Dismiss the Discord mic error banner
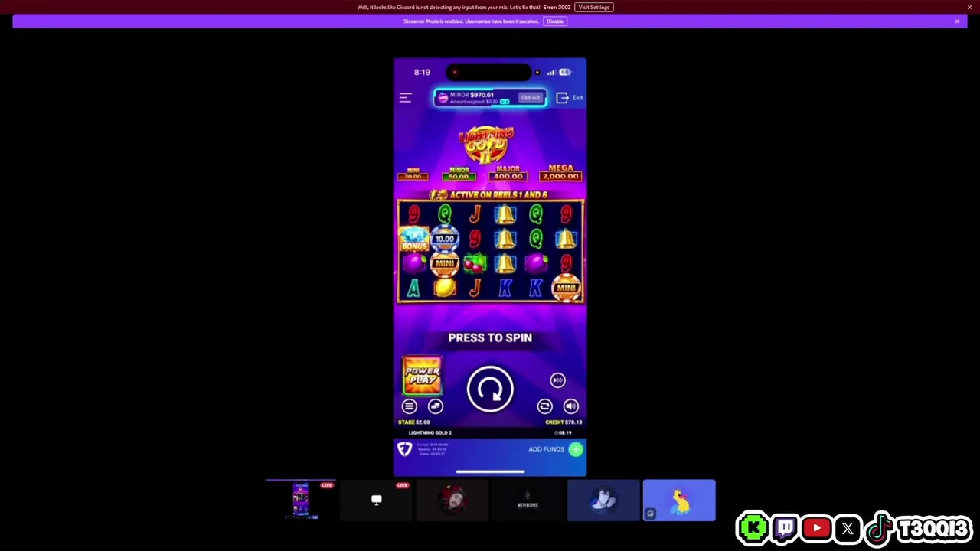The image size is (980, 551). [969, 7]
